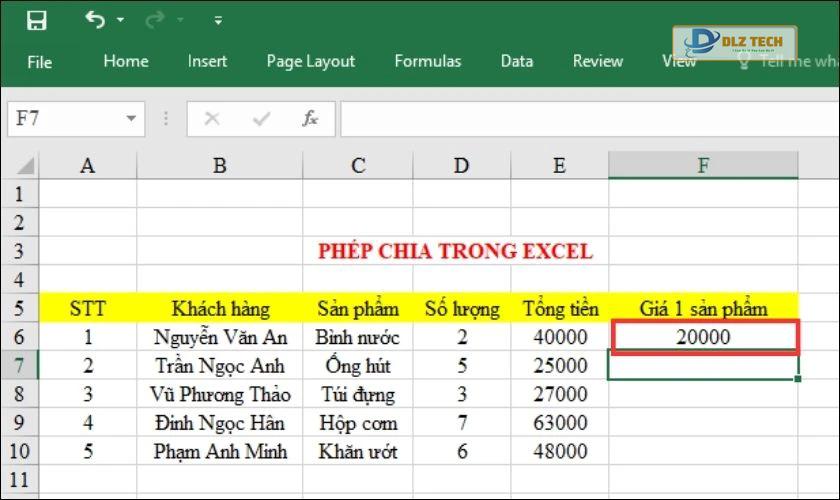840x500 pixels.
Task: Select column A header
Action: point(87,165)
